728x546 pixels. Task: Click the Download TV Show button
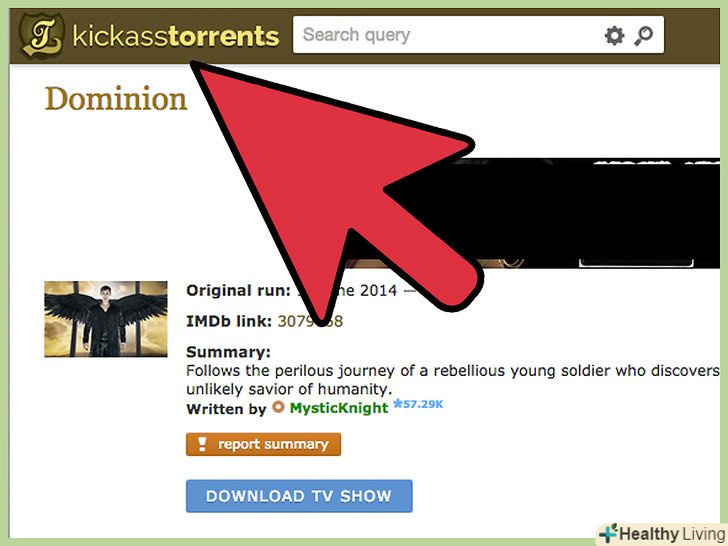pyautogui.click(x=299, y=496)
